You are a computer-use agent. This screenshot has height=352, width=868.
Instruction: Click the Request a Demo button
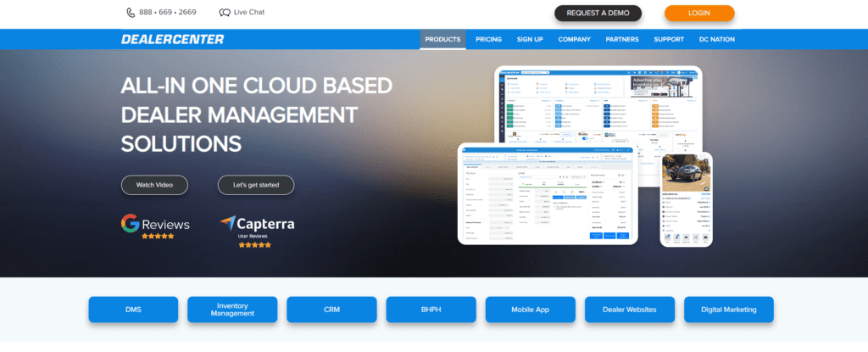[x=598, y=14]
